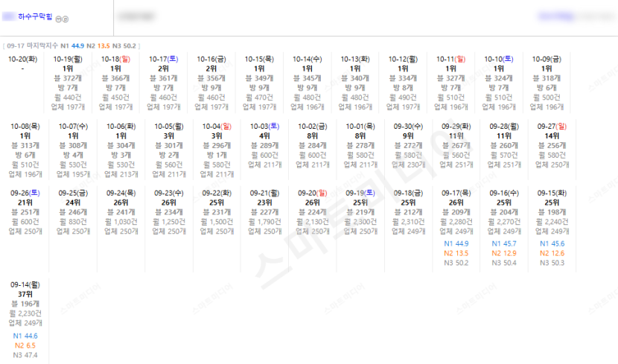The image size is (618, 364).
Task: Open the 하수구막힘 keyword link
Action: (x=35, y=16)
